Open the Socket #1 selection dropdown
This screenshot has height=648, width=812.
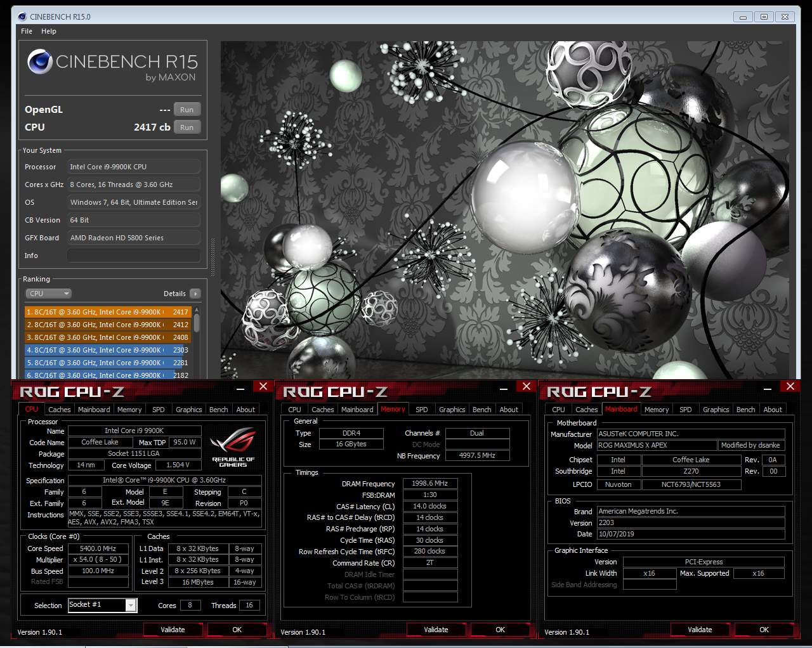pos(102,605)
